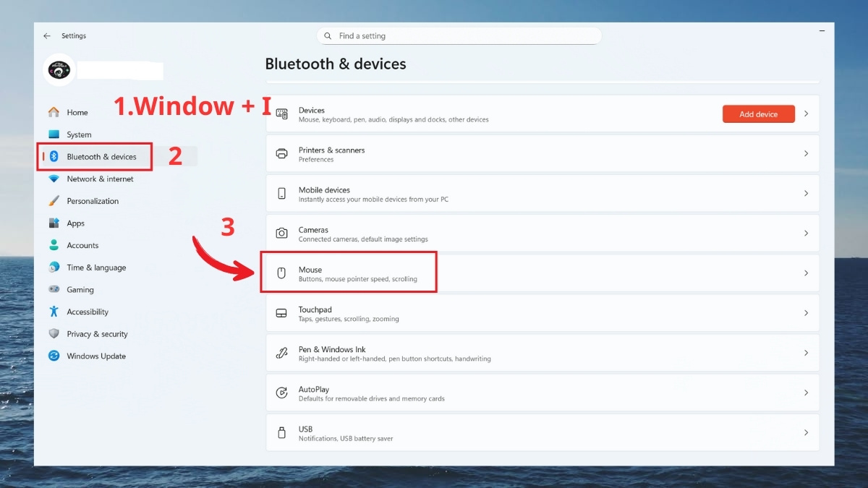This screenshot has height=488, width=868.
Task: Open Cameras row chevron
Action: pyautogui.click(x=806, y=234)
